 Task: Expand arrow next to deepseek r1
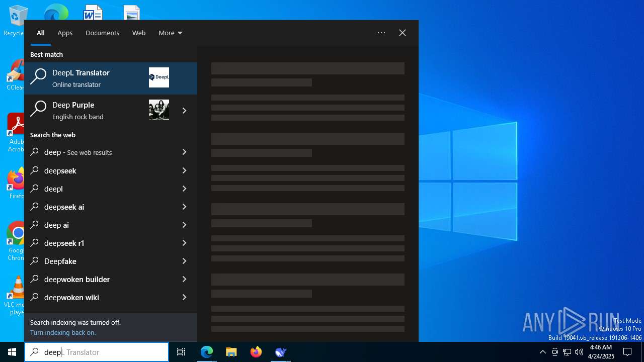tap(184, 243)
